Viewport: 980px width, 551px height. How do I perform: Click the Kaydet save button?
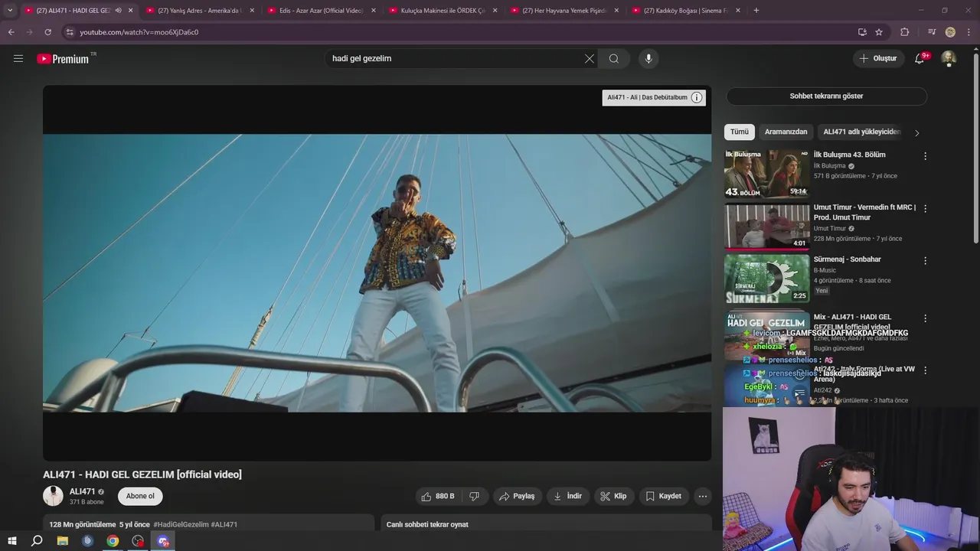(x=663, y=496)
